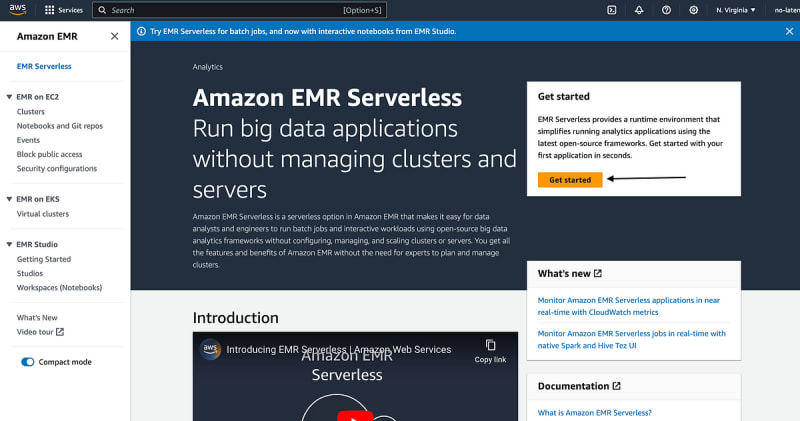Open the help question mark icon
Screen dimensions: 800x421
[666, 10]
